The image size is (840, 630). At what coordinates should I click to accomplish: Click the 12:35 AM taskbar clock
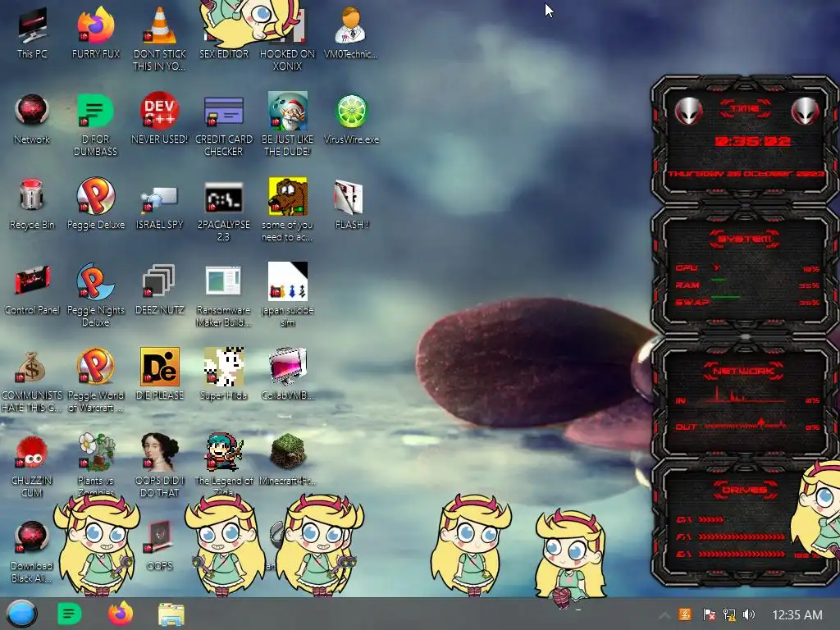[797, 615]
